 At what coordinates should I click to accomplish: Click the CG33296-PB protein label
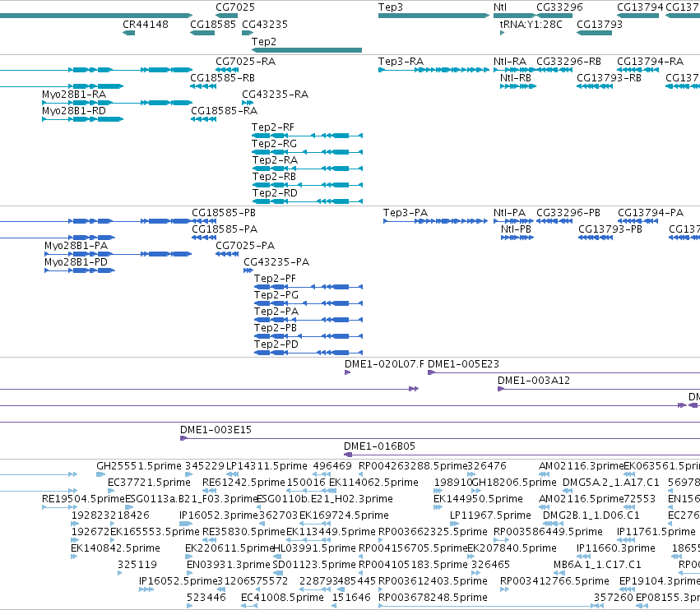pos(568,212)
